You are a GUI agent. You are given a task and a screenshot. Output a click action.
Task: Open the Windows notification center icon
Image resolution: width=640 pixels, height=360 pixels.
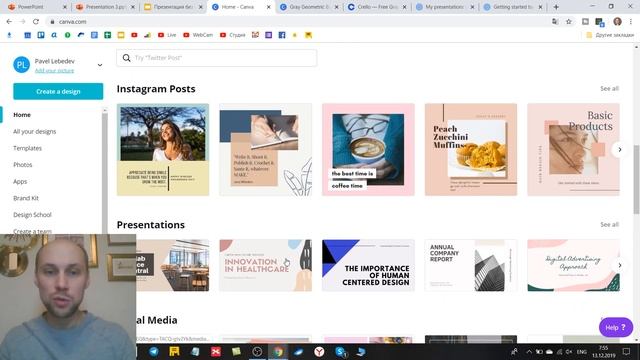tap(627, 351)
